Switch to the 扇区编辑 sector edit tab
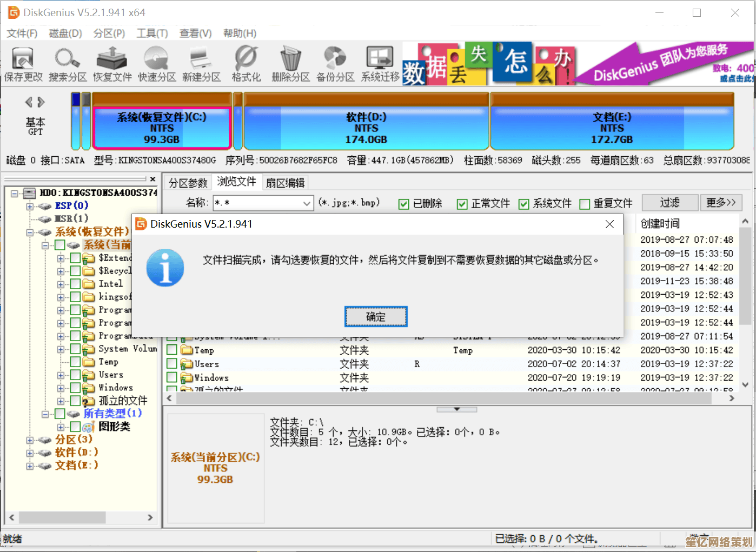This screenshot has width=756, height=552. pos(285,183)
